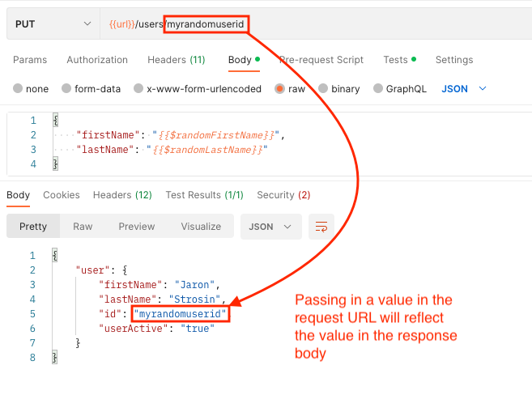Viewport: 532px width, 412px height.
Task: Expand the JSON body type dropdown
Action: [x=464, y=89]
